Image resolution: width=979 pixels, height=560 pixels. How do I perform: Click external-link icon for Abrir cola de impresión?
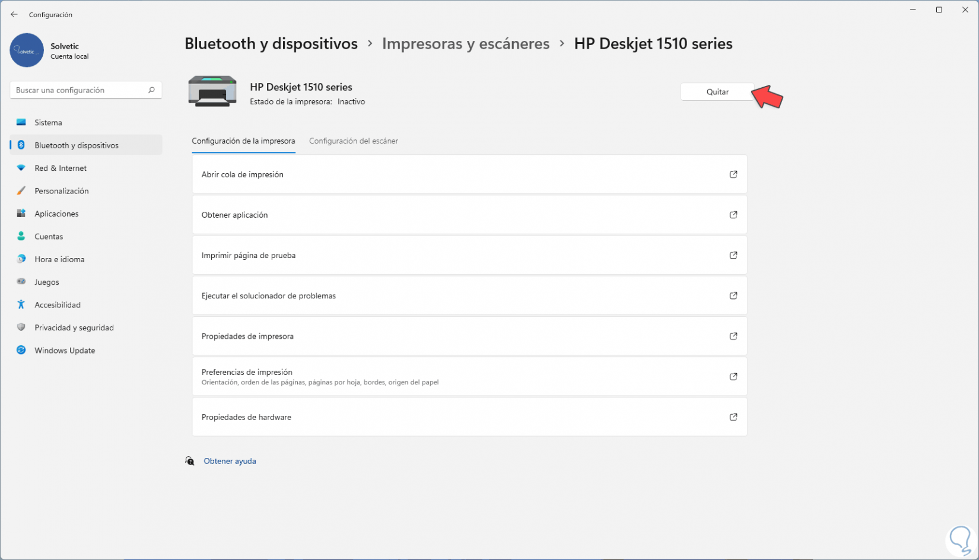pos(733,174)
